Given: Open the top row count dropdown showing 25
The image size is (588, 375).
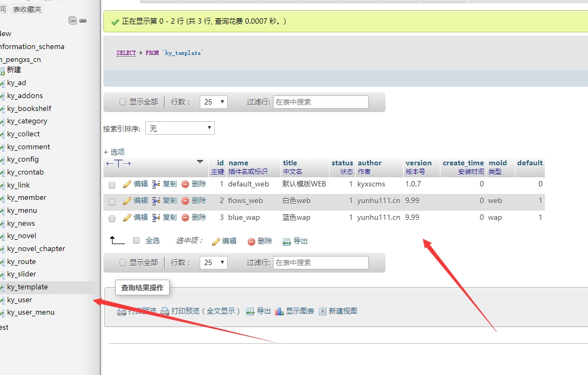Looking at the screenshot, I should (213, 102).
